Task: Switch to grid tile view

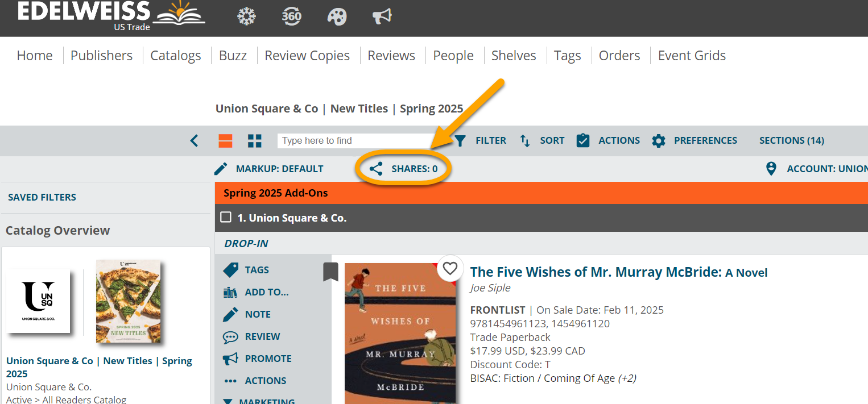Action: point(255,140)
